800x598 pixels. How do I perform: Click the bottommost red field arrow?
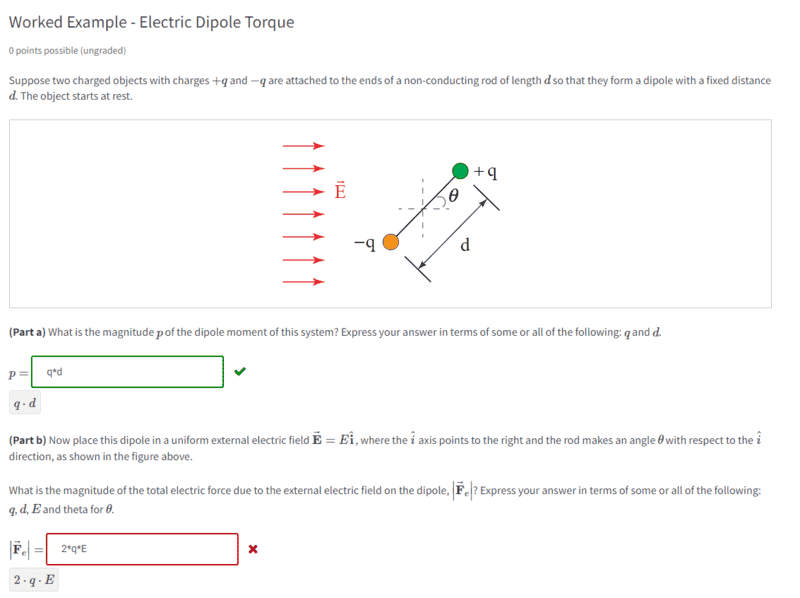304,282
